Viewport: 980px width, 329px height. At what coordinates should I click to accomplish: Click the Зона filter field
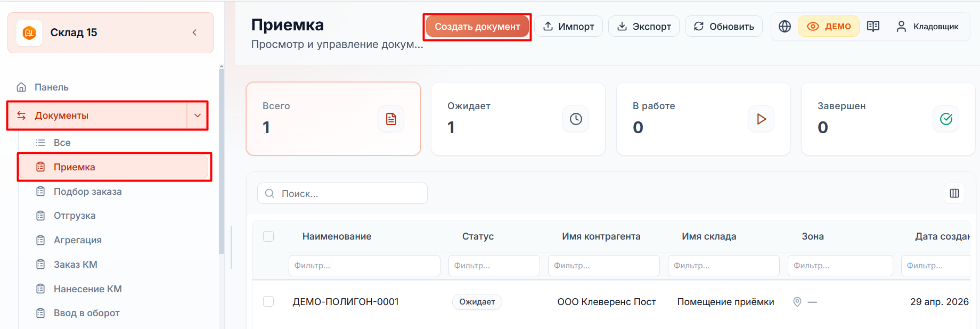pos(840,266)
